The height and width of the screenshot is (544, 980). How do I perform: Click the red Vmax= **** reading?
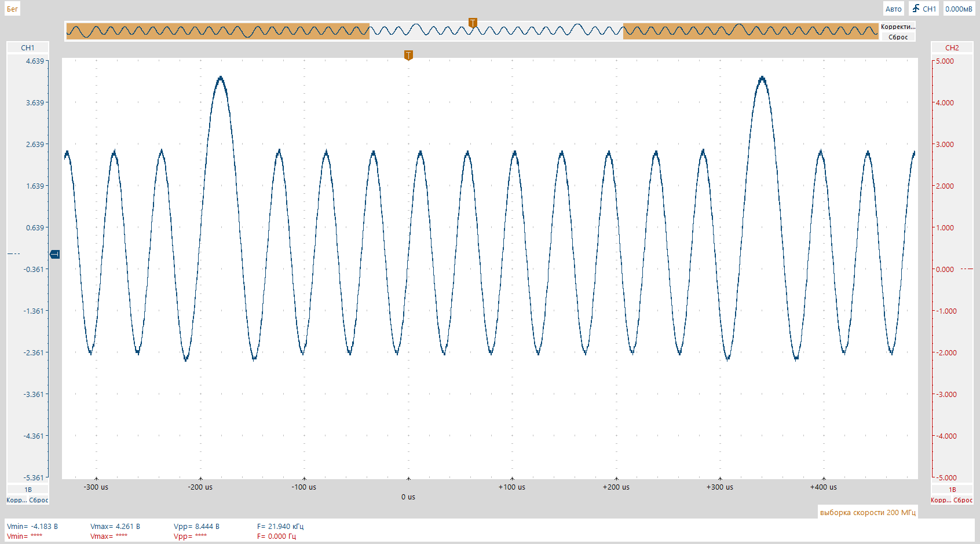click(x=109, y=536)
